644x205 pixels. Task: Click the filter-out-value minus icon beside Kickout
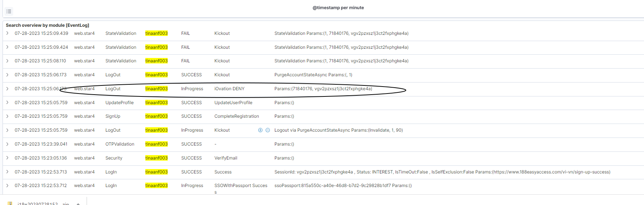tap(268, 130)
